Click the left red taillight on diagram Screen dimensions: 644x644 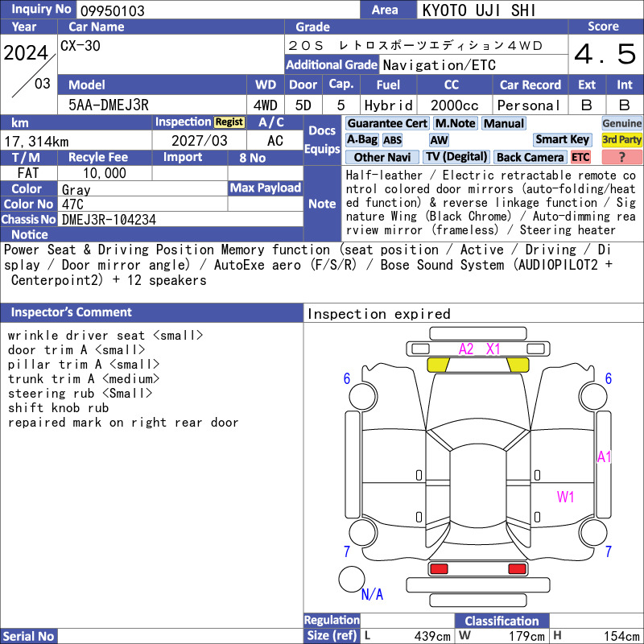click(439, 569)
